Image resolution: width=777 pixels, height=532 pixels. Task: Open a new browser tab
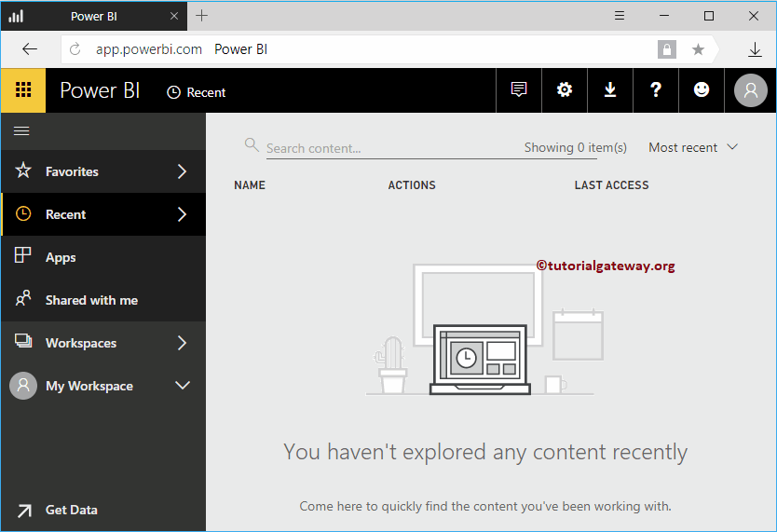coord(201,16)
